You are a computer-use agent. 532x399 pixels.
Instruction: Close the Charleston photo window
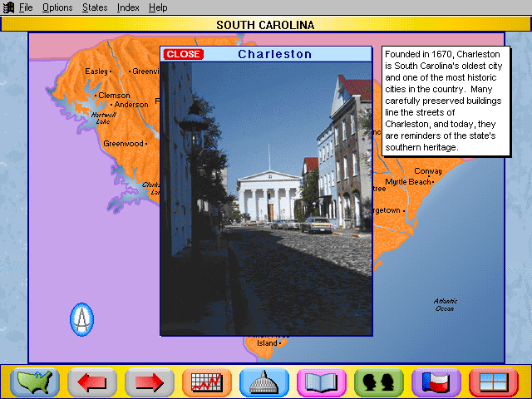click(184, 54)
